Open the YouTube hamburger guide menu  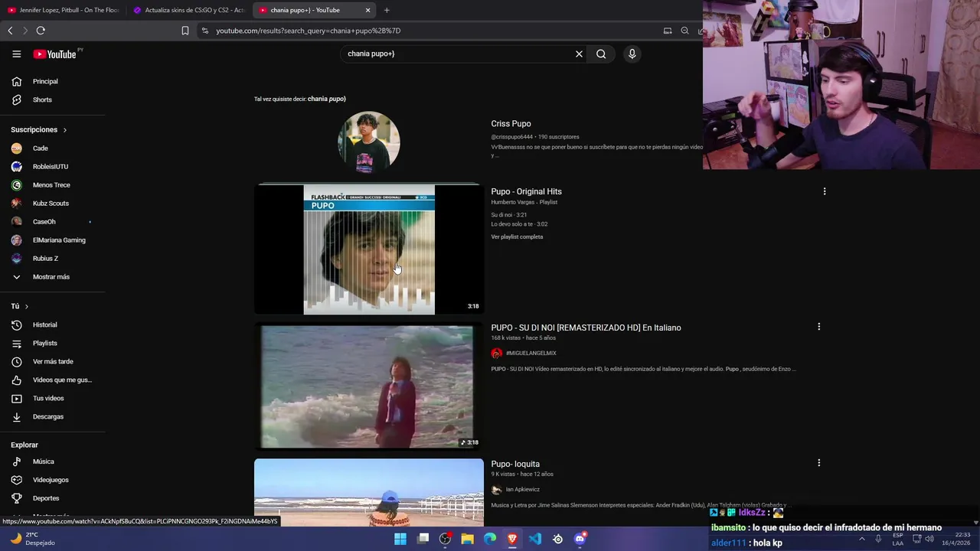[16, 54]
